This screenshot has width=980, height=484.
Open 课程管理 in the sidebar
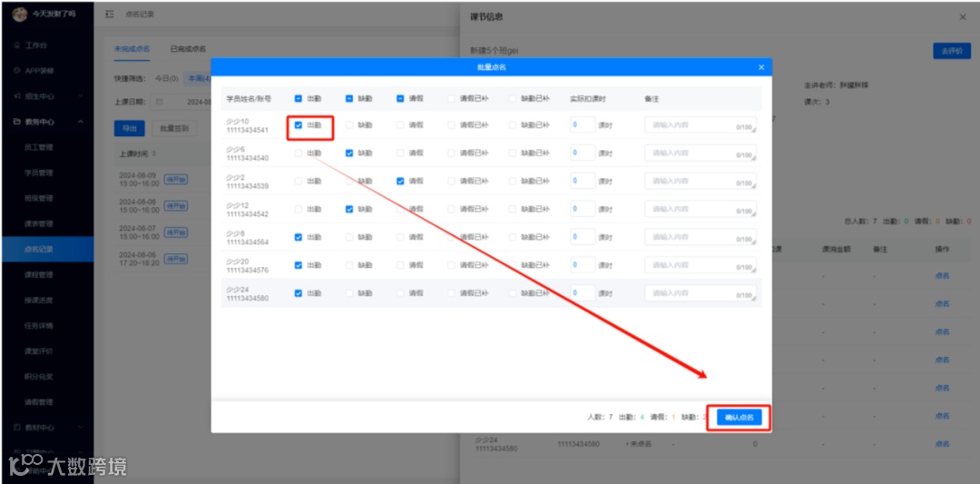[x=39, y=275]
